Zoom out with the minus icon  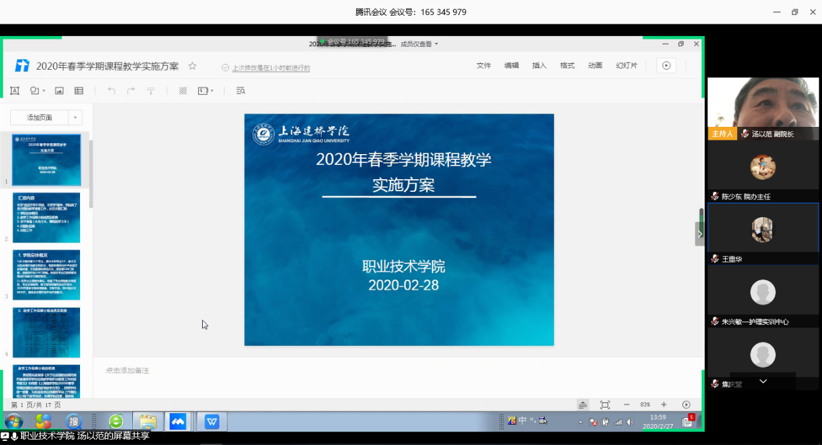click(x=626, y=405)
